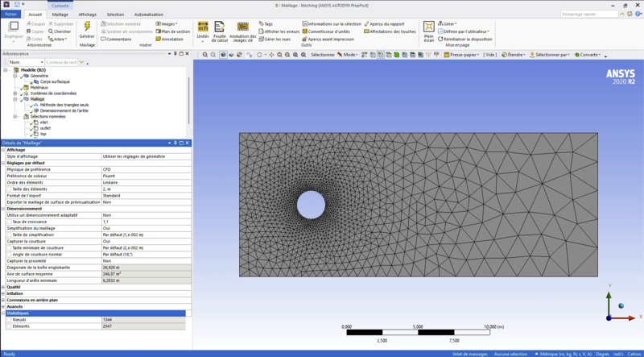
Task: Open the Presse-papier dropdown
Action: coord(461,55)
